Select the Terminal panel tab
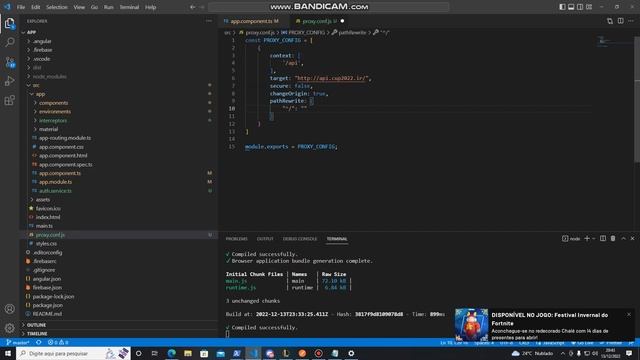This screenshot has height=360, width=640. pos(337,239)
